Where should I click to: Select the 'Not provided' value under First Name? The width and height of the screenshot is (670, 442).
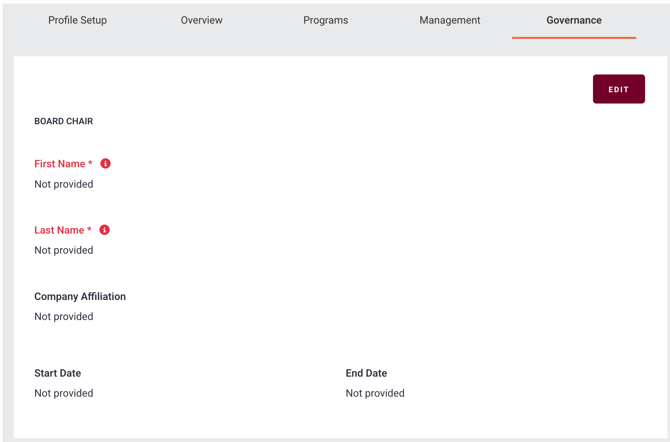pos(64,184)
